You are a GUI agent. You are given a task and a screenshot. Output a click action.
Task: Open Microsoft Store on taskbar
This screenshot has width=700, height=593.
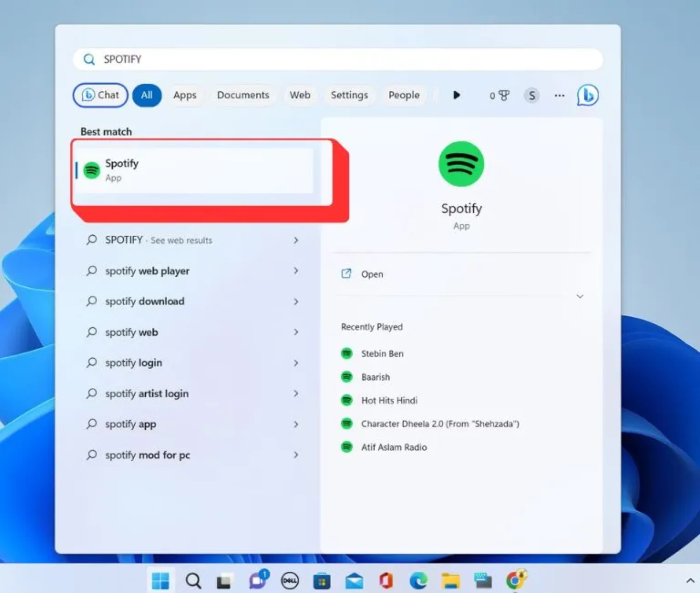click(x=322, y=581)
